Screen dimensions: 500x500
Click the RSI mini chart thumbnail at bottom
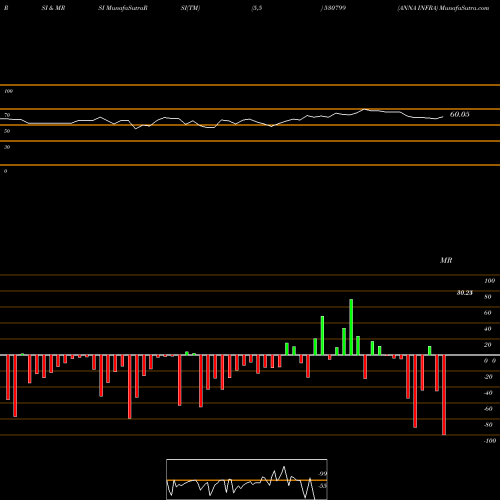coord(247,479)
